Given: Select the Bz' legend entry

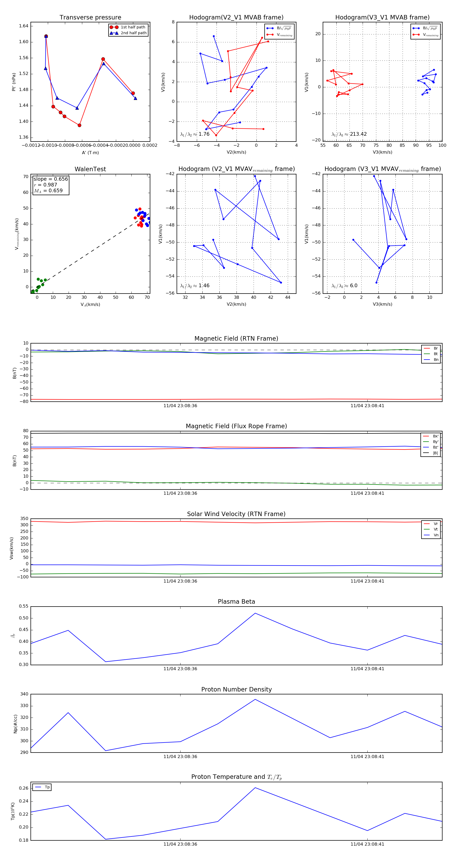Looking at the screenshot, I should (x=431, y=447).
